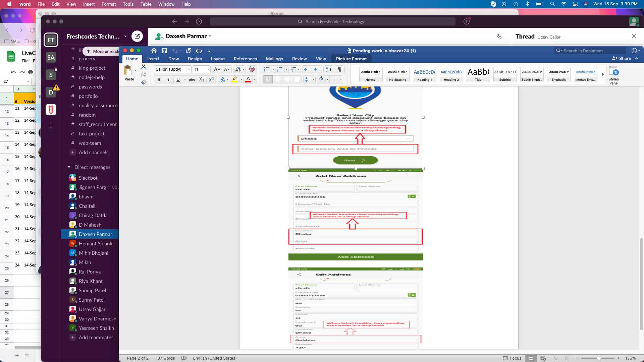Increase font size with the A up icon
The image size is (644, 362).
click(217, 69)
